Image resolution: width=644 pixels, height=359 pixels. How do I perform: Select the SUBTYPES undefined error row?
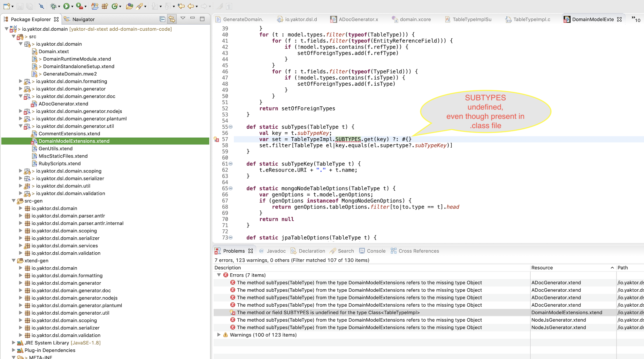click(x=429, y=312)
